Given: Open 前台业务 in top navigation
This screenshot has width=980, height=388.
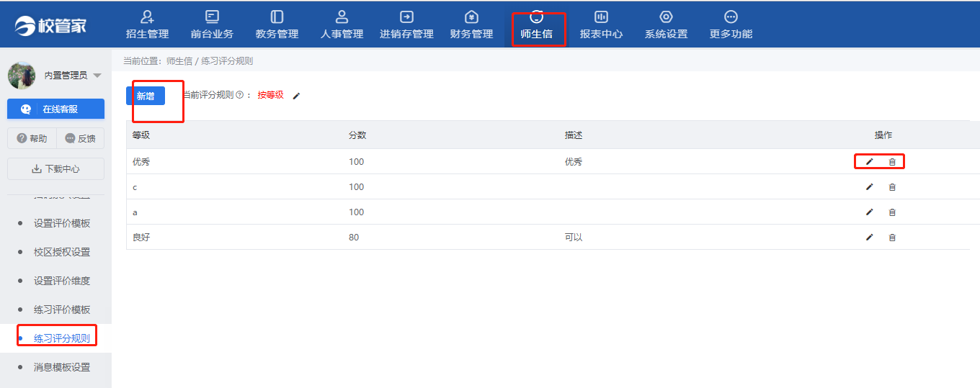Looking at the screenshot, I should pyautogui.click(x=212, y=25).
